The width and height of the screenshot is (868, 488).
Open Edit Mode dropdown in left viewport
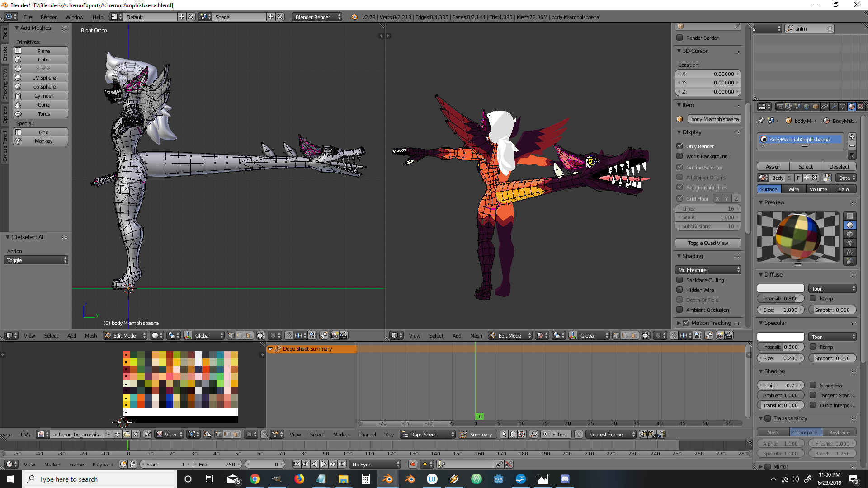click(x=125, y=335)
